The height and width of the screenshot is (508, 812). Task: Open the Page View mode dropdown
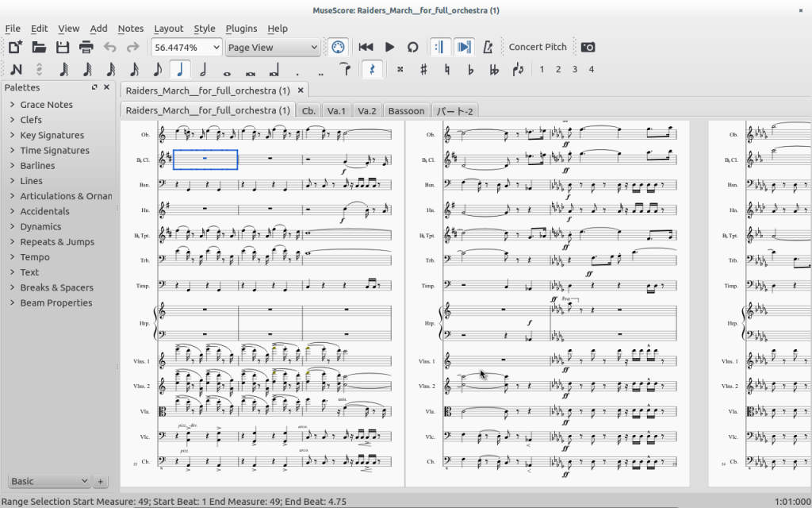[x=273, y=47]
